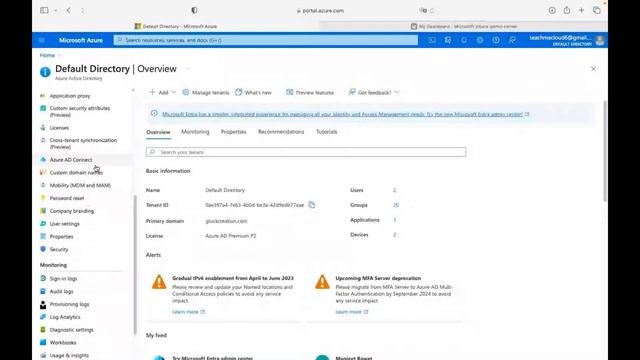Expand the Add dropdown
The image size is (640, 360).
(x=162, y=93)
